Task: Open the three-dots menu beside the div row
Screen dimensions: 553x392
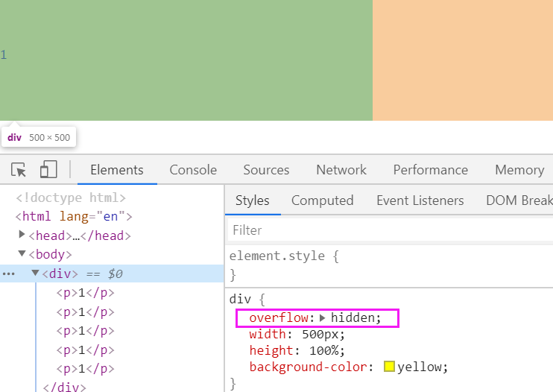Action: (9, 274)
